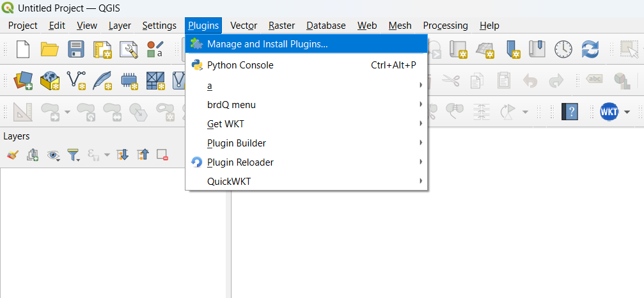Screen dimensions: 644x298
Task: Click the round blue WKT plugin icon
Action: [x=609, y=111]
